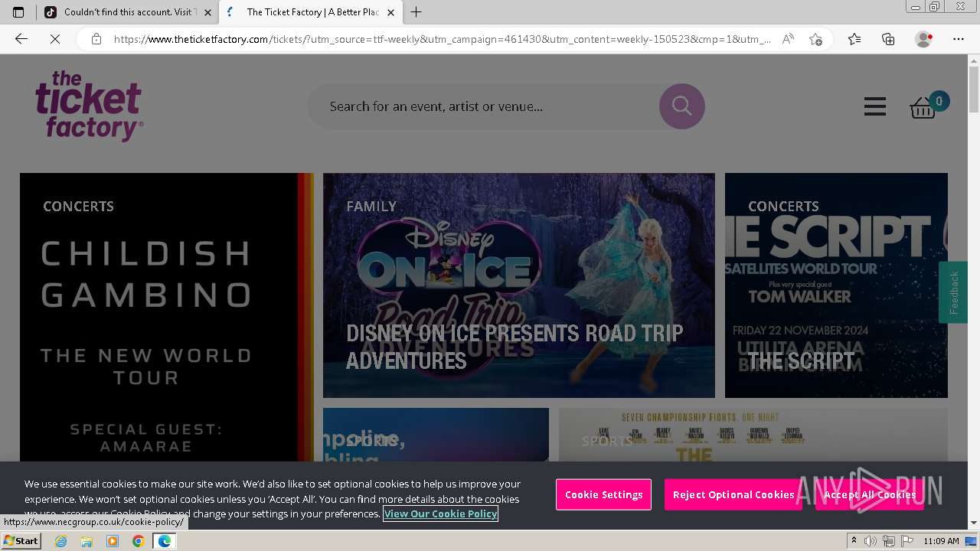The width and height of the screenshot is (980, 551).
Task: Launch Internet Explorer from taskbar
Action: coord(60,541)
